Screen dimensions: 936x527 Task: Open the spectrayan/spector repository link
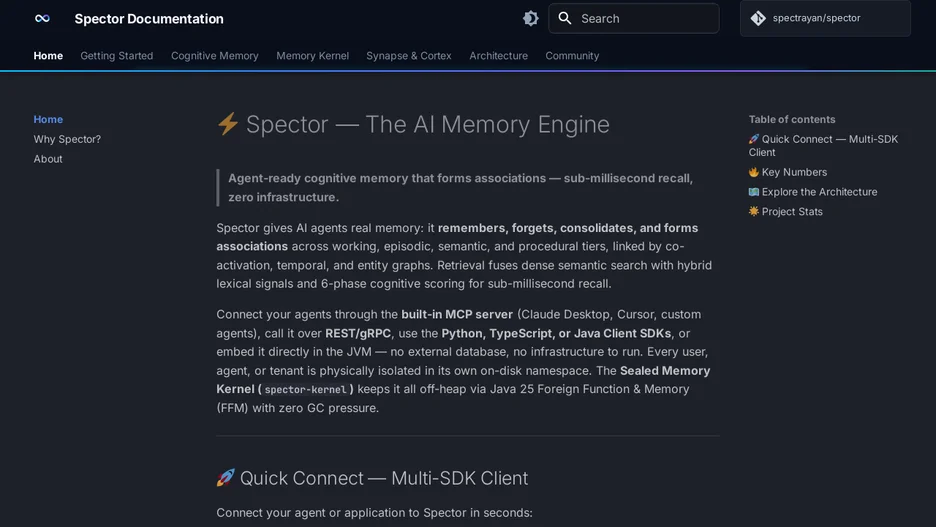[x=826, y=19]
